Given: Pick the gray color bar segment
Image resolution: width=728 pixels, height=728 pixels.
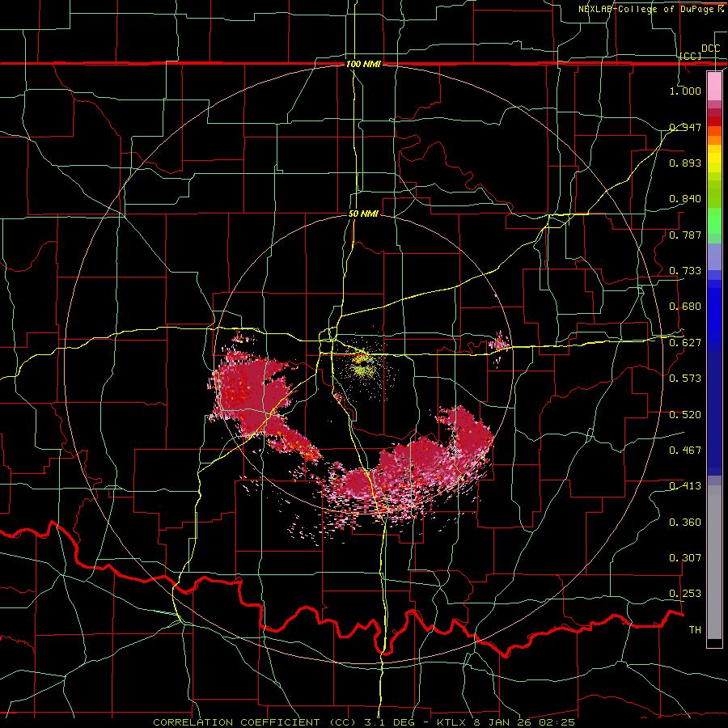Looking at the screenshot, I should coord(714,562).
